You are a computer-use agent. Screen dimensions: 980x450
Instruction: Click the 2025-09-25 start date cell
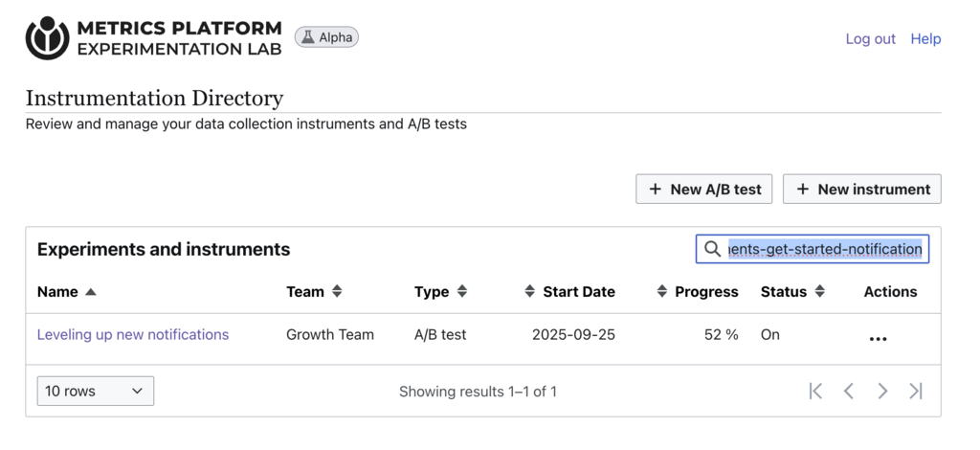(574, 334)
